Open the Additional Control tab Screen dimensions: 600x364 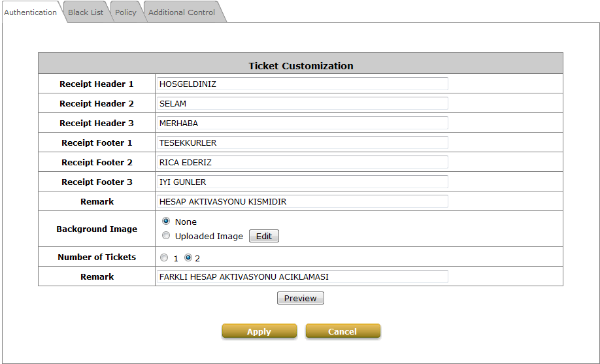[x=182, y=12]
